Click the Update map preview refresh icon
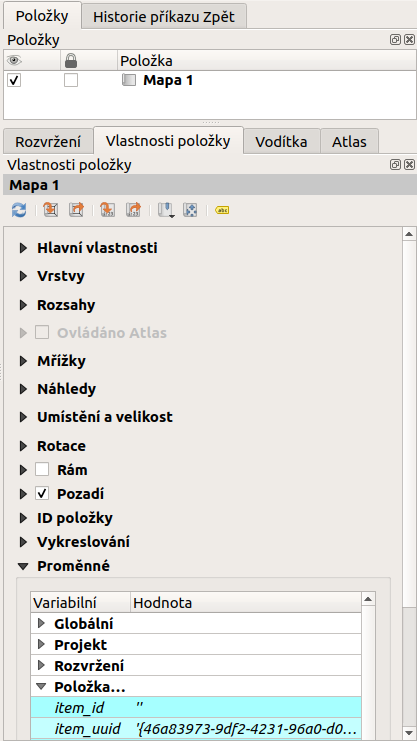Image resolution: width=417 pixels, height=741 pixels. click(x=19, y=210)
